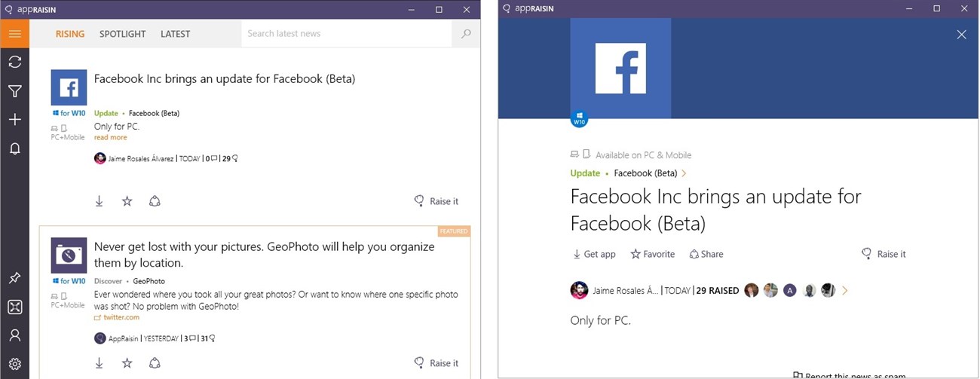This screenshot has height=379, width=980.
Task: Open Facebook Inc update headline in feed
Action: click(x=225, y=78)
